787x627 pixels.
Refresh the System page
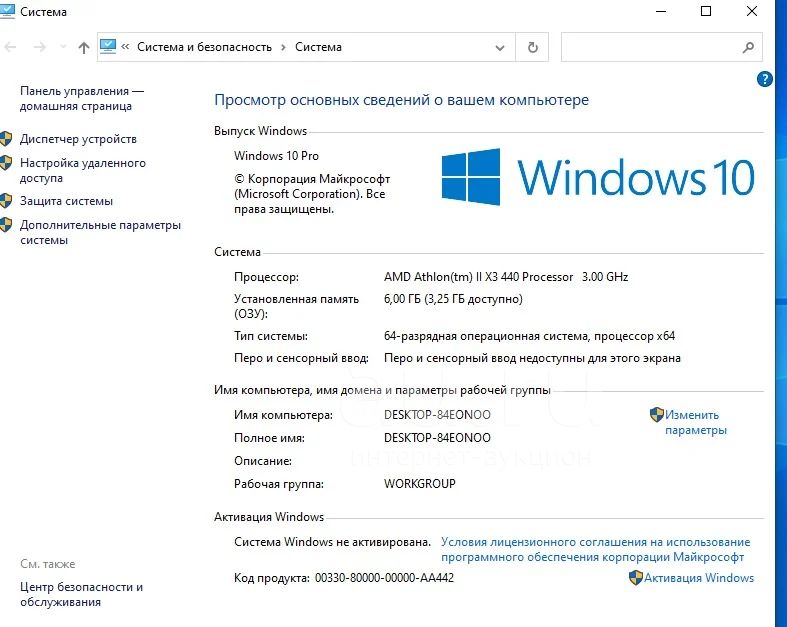pyautogui.click(x=533, y=47)
